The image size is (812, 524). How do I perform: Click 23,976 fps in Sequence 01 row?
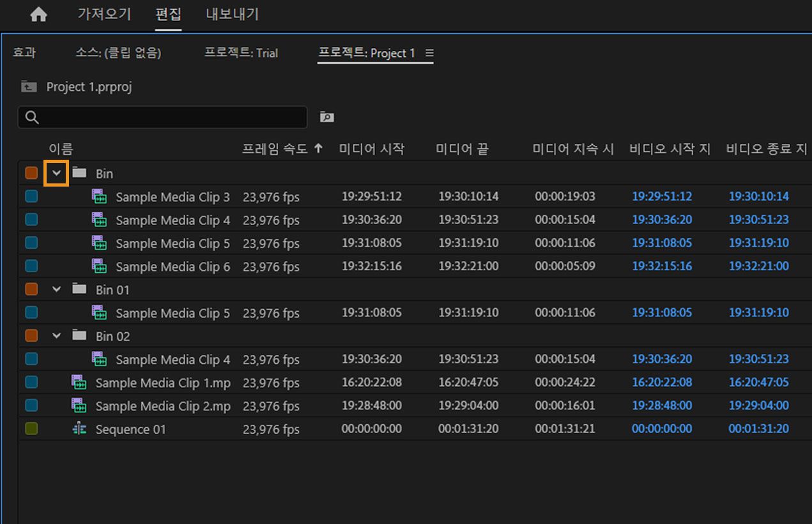click(x=271, y=429)
